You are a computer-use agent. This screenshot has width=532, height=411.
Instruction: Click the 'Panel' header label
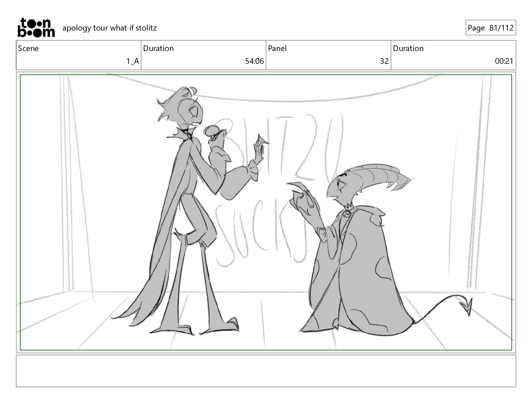point(277,48)
